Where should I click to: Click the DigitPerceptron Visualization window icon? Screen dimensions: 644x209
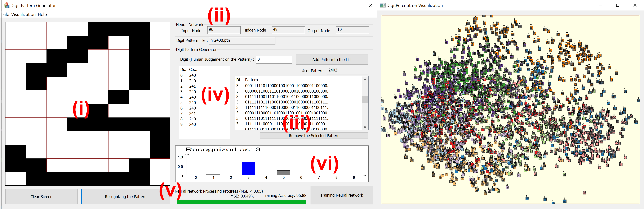(x=382, y=5)
